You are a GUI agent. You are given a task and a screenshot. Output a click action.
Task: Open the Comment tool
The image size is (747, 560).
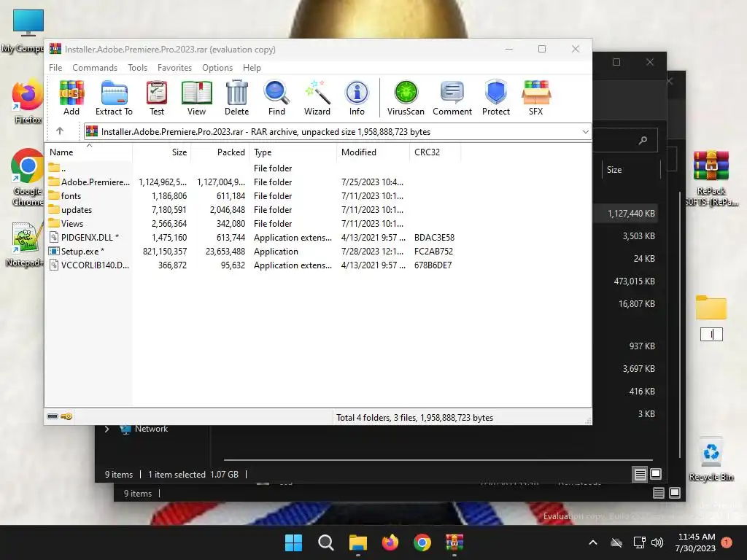[452, 98]
